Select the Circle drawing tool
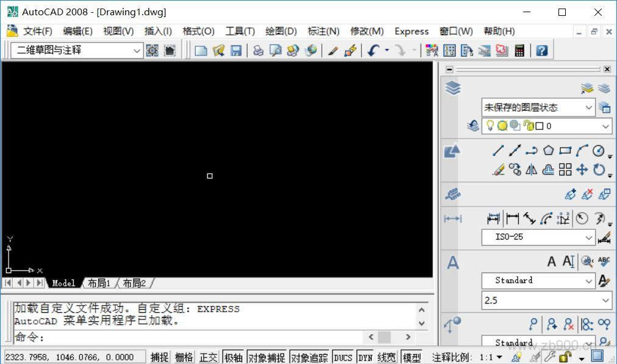This screenshot has width=617, height=364. (x=599, y=151)
